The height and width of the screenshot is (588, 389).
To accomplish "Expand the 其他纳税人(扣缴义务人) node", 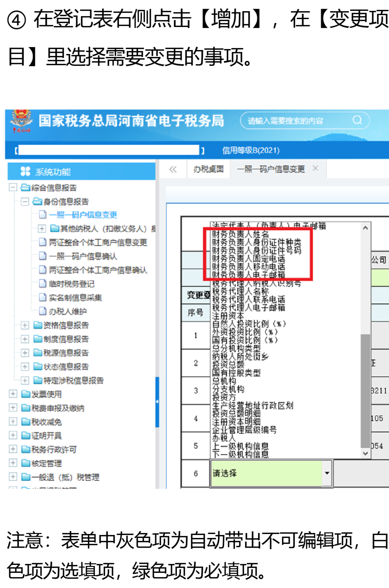I will tap(42, 229).
